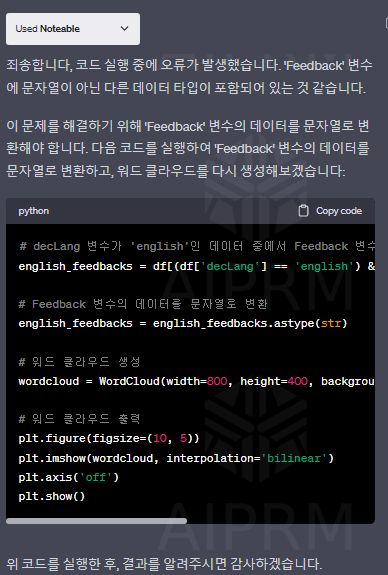The height and width of the screenshot is (575, 388).
Task: Click the chevron arrow beside Used Noteable
Action: [125, 29]
